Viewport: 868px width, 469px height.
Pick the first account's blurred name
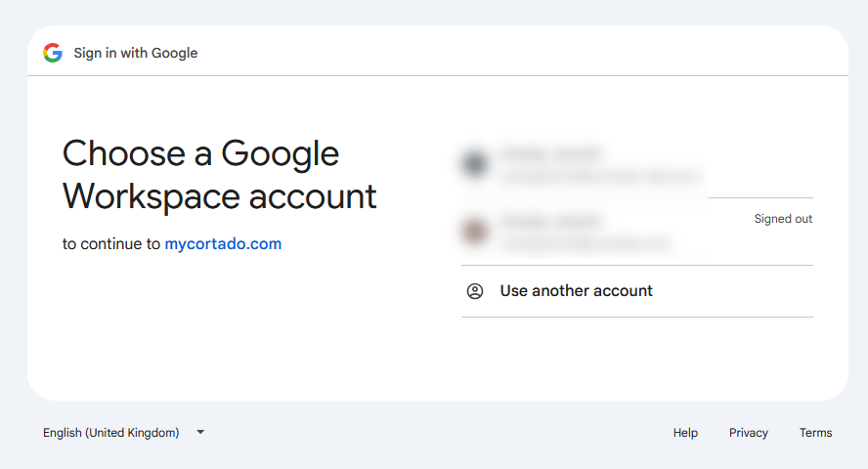552,153
